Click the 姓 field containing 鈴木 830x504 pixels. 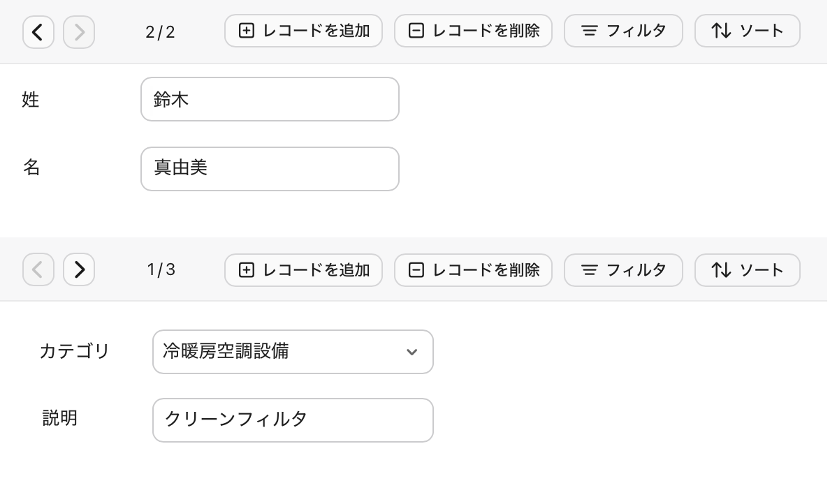pyautogui.click(x=270, y=99)
